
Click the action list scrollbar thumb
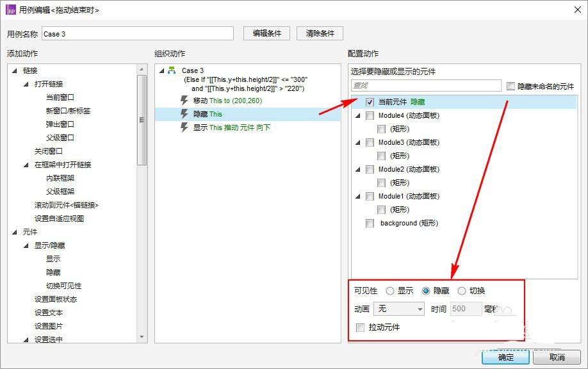[142, 120]
